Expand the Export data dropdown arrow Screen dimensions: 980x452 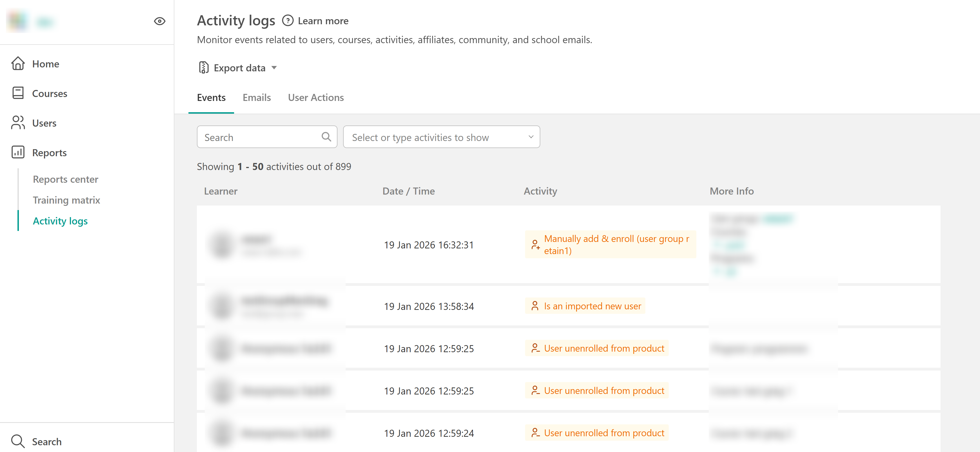point(274,68)
